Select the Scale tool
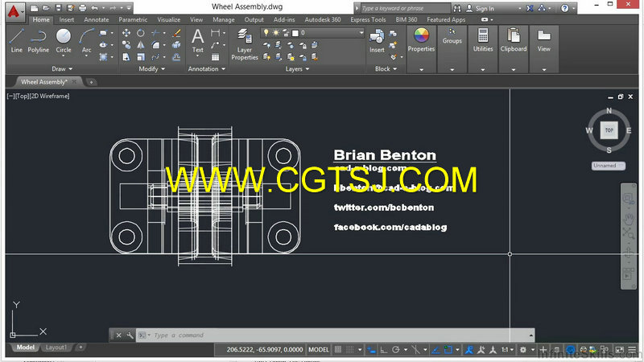The width and height of the screenshot is (644, 362). 141,57
